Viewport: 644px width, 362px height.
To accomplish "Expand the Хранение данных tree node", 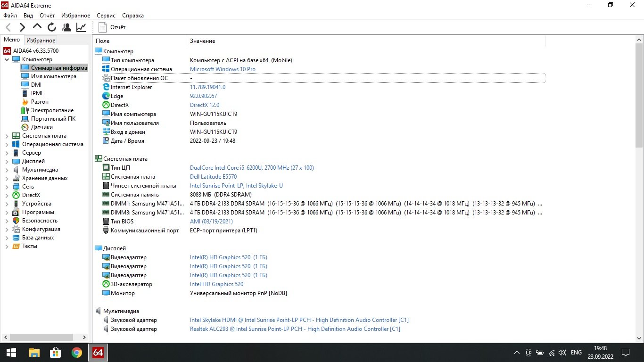I will tap(7, 178).
